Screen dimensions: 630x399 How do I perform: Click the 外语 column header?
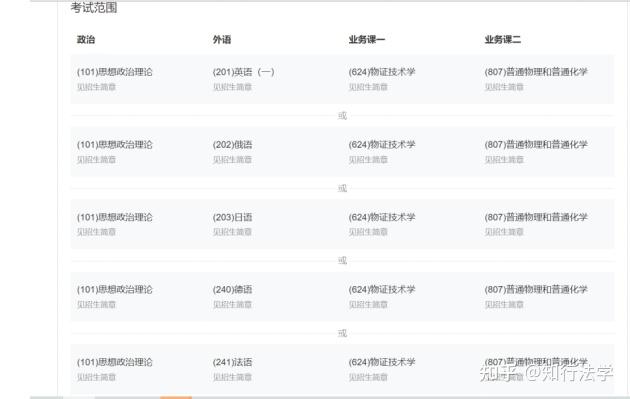222,40
